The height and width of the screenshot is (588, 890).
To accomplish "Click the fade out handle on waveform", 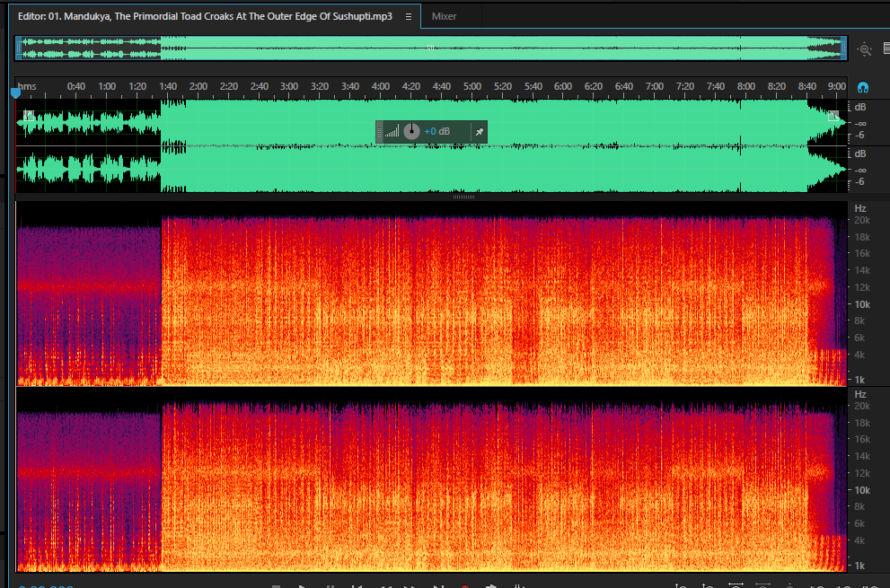I will 833,116.
